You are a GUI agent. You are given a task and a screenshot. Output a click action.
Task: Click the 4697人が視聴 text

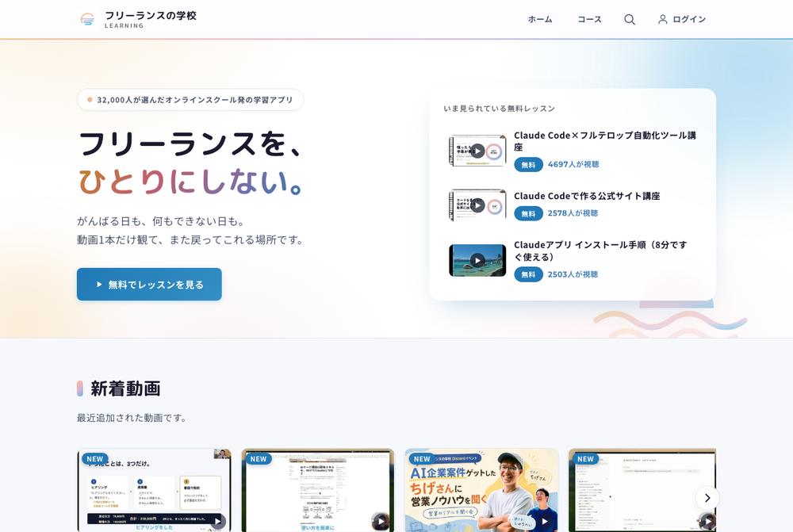pos(573,164)
